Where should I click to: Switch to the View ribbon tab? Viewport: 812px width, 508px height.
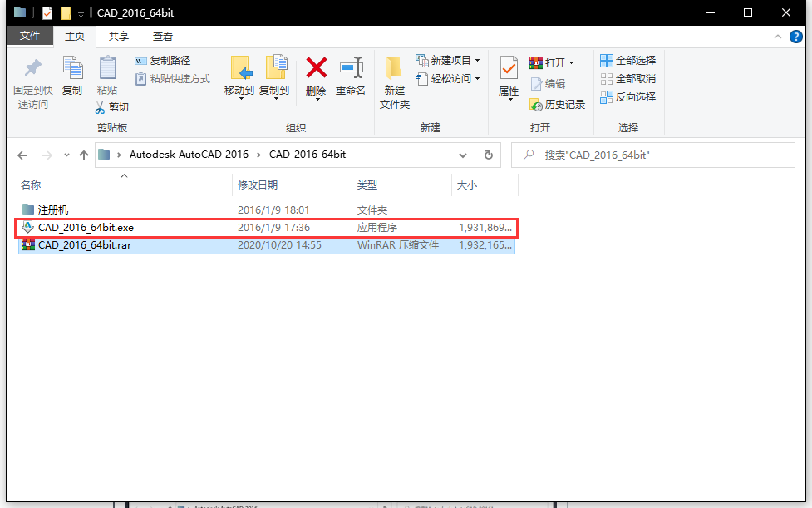pos(163,37)
